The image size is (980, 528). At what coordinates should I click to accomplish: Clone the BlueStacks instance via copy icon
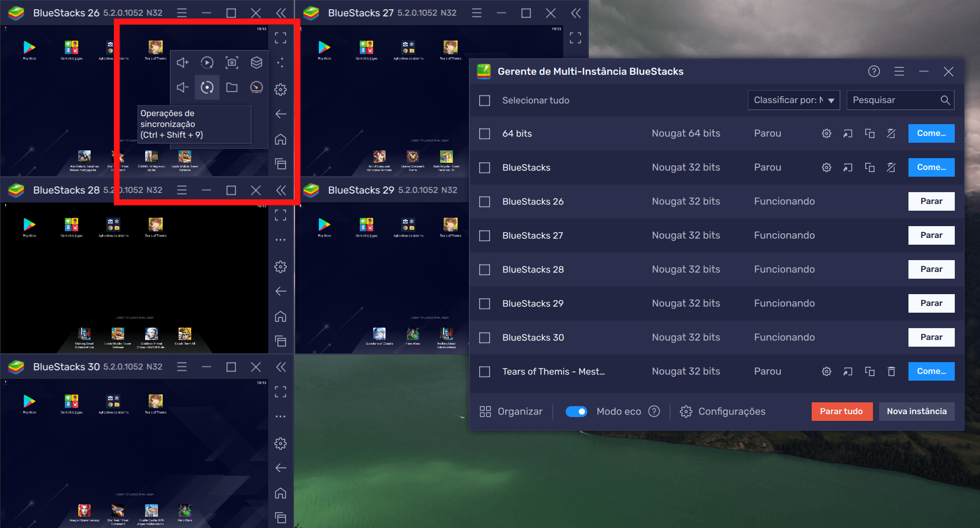[x=870, y=167]
